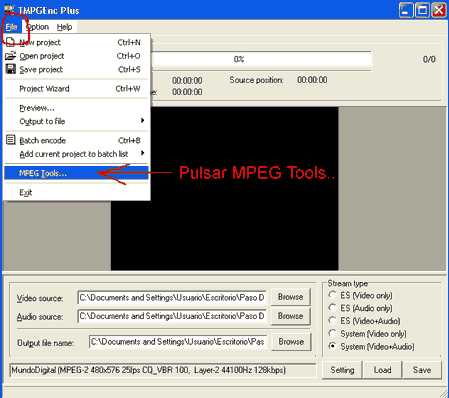Screen dimensions: 449x398
Task: Choose Save project menu entry
Action: 77,69
